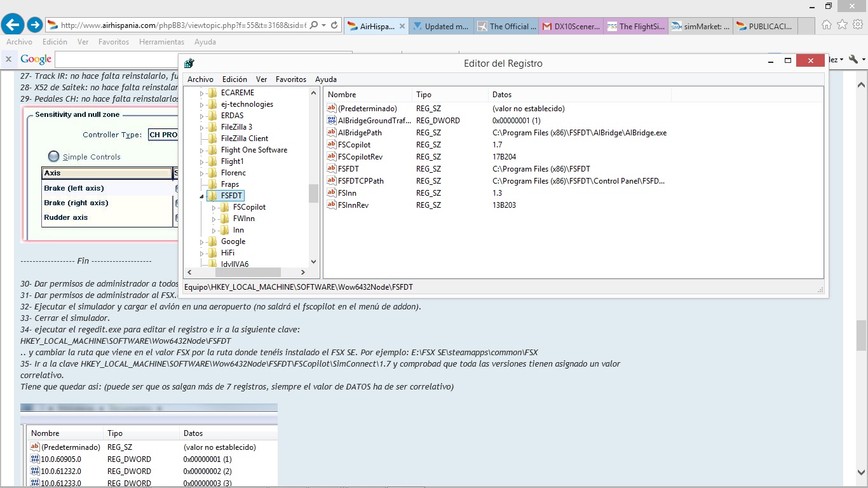The width and height of the screenshot is (868, 488).
Task: Expand the FileZilla 3 registry key
Action: [202, 128]
